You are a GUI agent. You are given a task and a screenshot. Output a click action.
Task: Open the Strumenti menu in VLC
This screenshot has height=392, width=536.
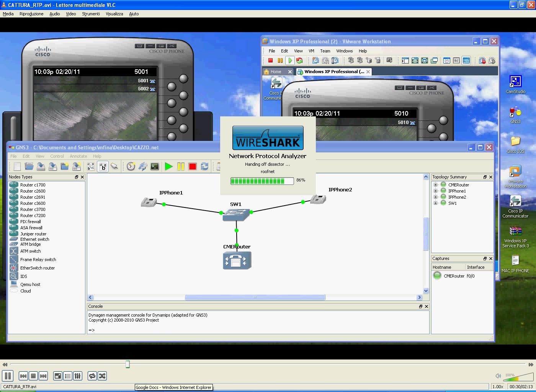[91, 14]
